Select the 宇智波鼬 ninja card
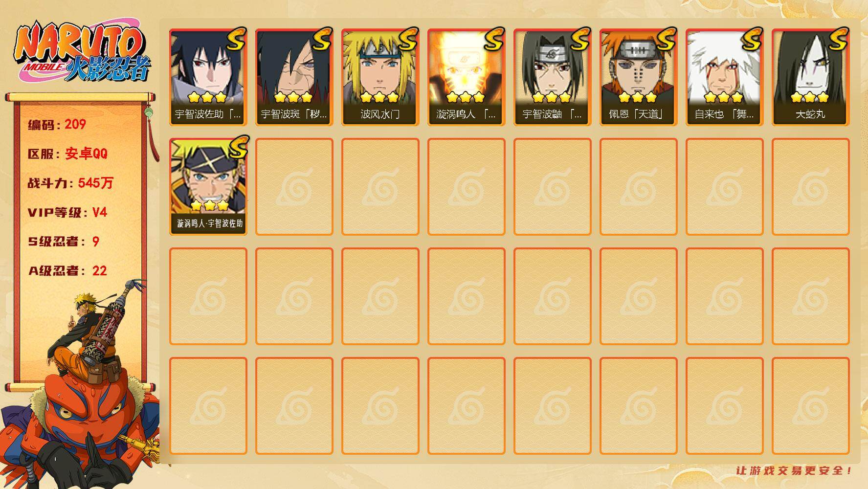Viewport: 868px width, 489px height. click(x=553, y=77)
